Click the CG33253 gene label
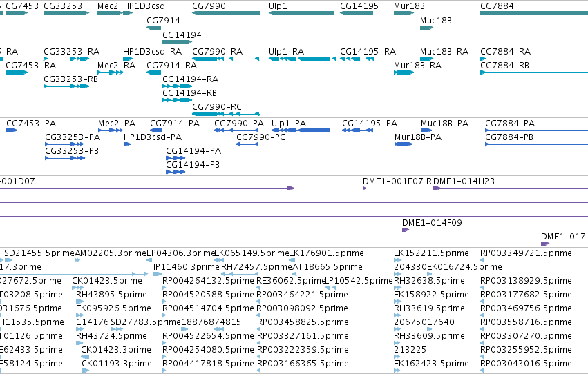This screenshot has height=374, width=588. 63,6
